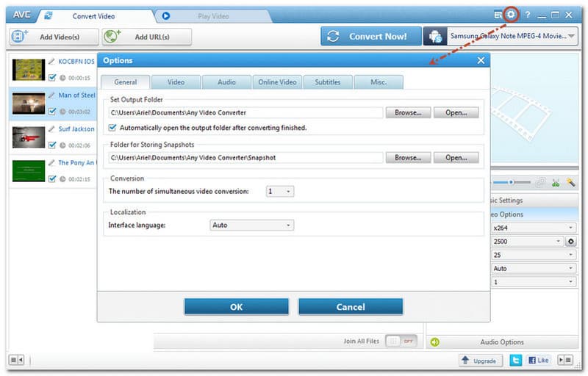Click the Android Samsung device profile icon
The image size is (588, 376).
pyautogui.click(x=435, y=36)
